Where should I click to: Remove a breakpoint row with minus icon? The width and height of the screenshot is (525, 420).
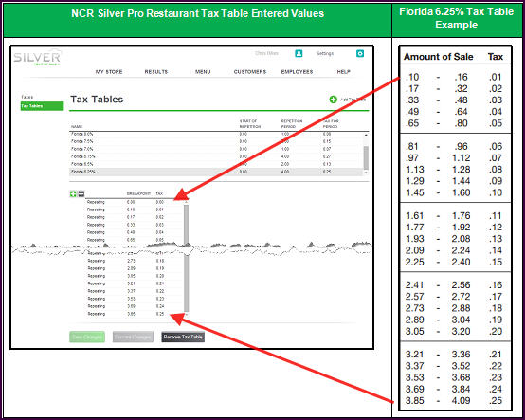81,194
